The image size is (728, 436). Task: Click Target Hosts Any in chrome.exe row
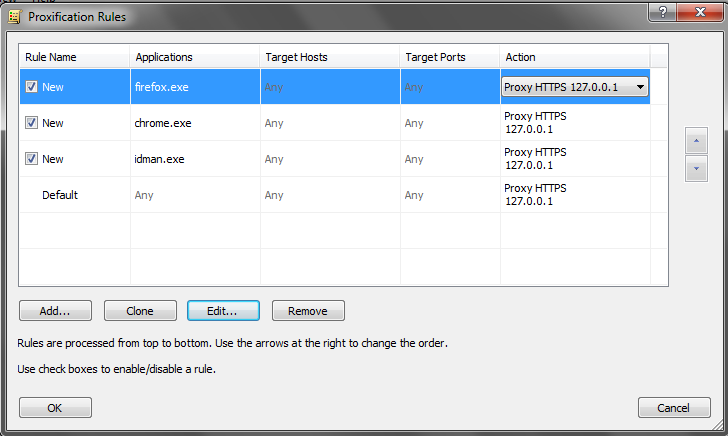(274, 123)
